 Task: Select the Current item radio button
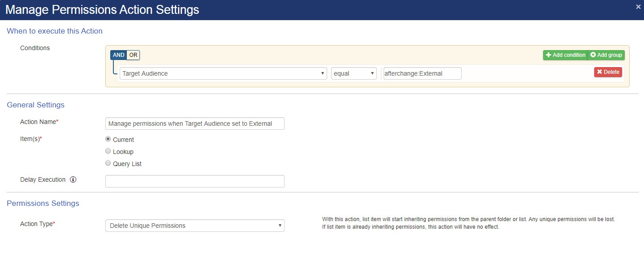coord(108,139)
